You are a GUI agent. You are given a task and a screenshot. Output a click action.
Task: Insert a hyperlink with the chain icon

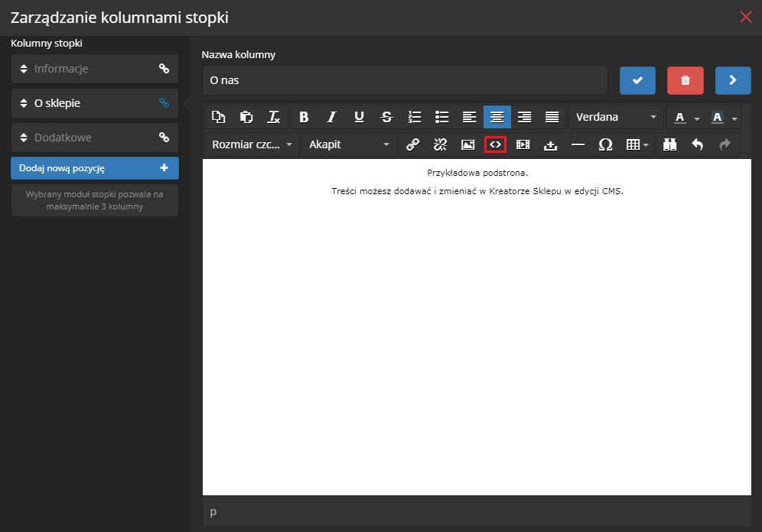tap(412, 144)
